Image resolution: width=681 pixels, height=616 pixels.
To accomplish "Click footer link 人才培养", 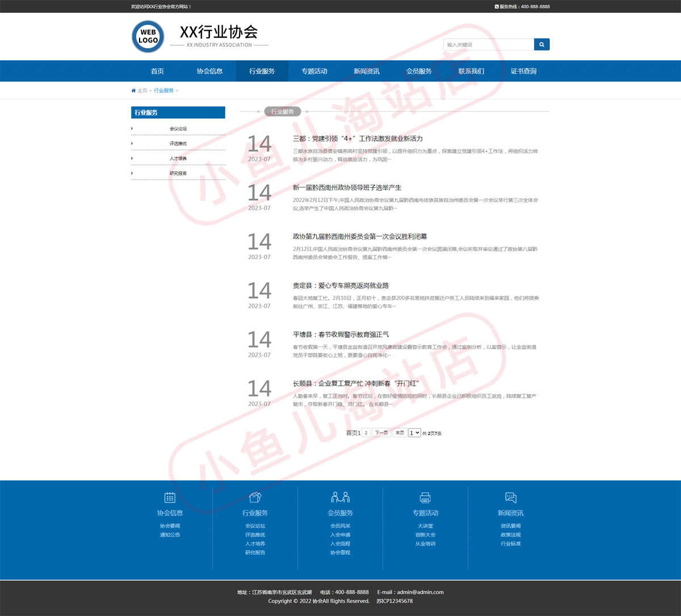I will (x=255, y=543).
